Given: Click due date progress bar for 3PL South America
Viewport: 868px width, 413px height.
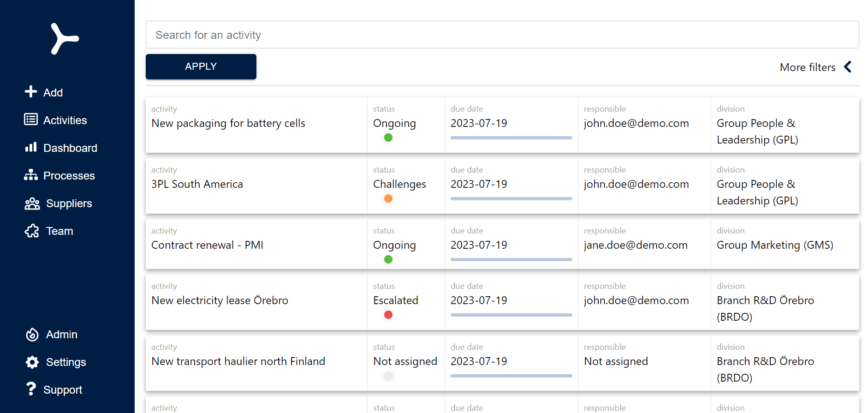Looking at the screenshot, I should pos(511,198).
